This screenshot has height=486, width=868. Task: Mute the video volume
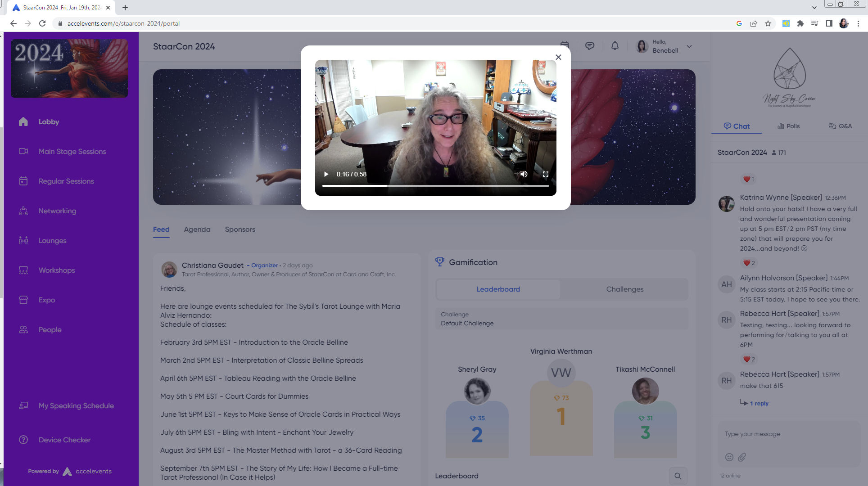click(x=524, y=174)
